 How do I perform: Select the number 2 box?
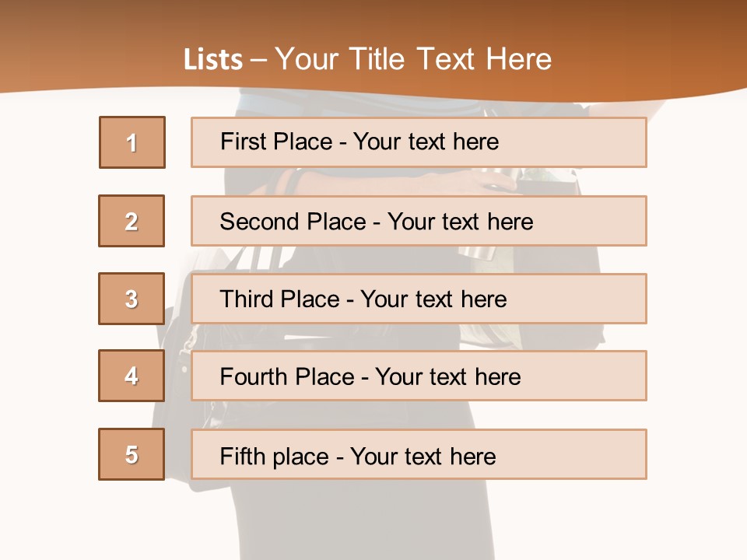pyautogui.click(x=132, y=221)
